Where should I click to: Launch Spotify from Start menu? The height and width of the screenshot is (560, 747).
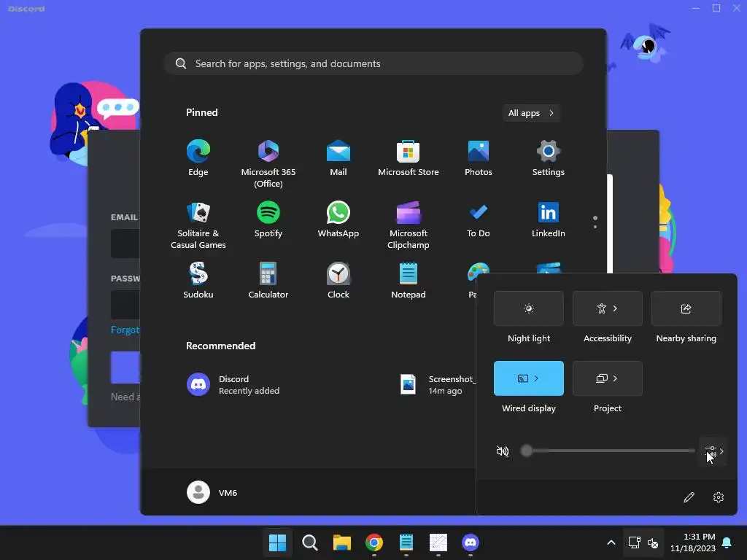pyautogui.click(x=268, y=219)
